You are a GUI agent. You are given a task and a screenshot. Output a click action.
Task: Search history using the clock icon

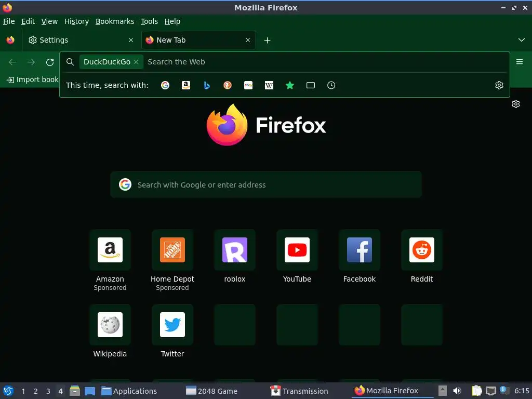(331, 85)
